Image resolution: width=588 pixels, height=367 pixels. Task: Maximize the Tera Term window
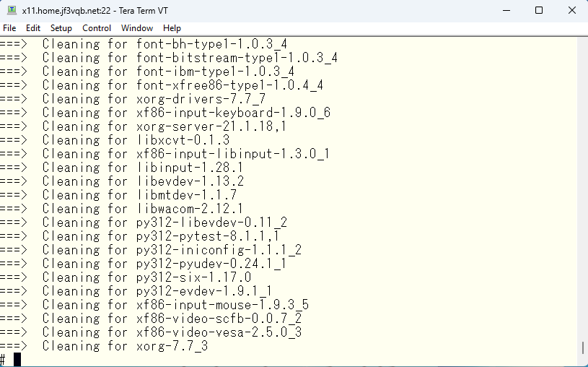pos(539,11)
